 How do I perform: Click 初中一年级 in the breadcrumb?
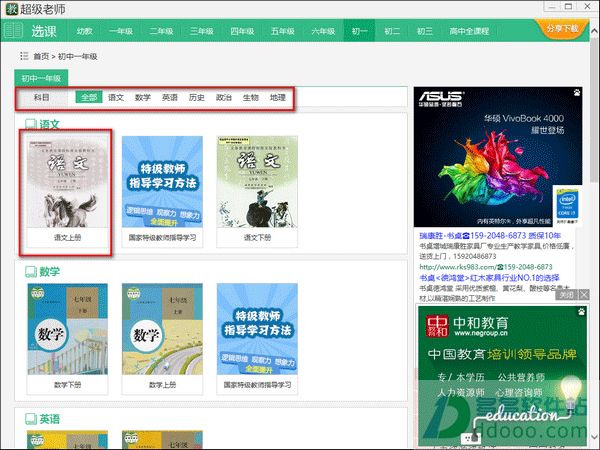pyautogui.click(x=78, y=57)
